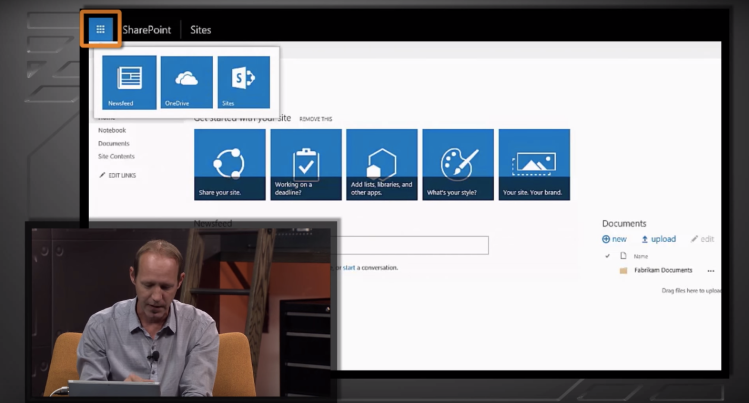749x403 pixels.
Task: Toggle the select-all checkmark in Documents
Action: click(607, 256)
